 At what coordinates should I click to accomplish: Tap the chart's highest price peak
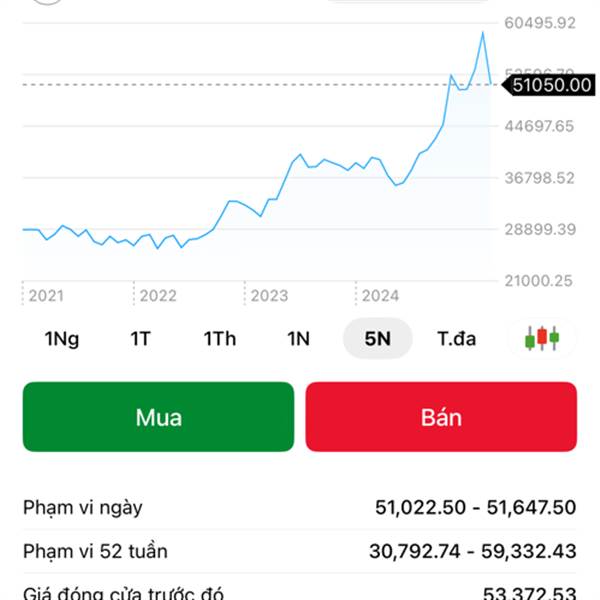482,33
